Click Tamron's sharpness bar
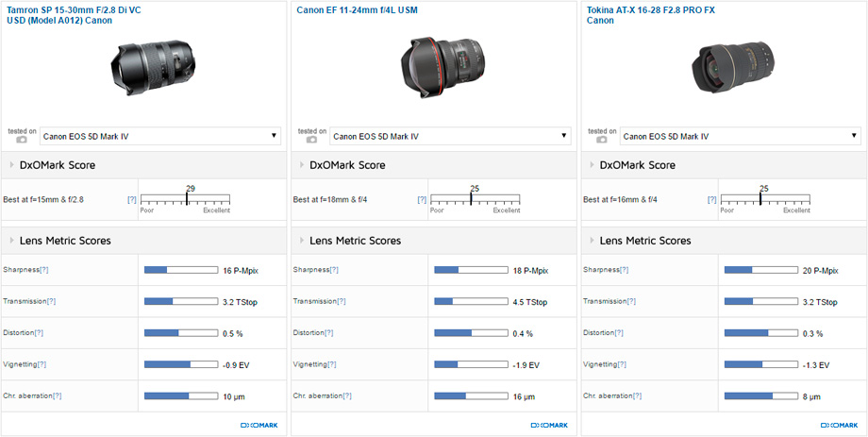 (x=181, y=270)
